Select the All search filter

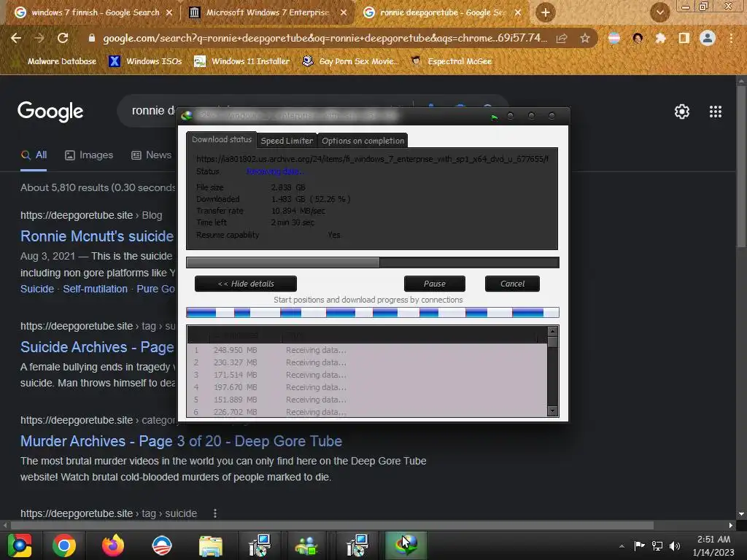tap(34, 155)
